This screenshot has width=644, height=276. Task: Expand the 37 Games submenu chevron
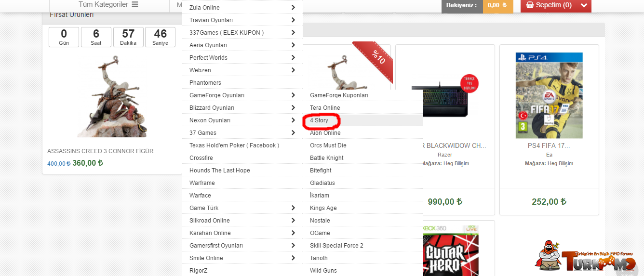294,132
